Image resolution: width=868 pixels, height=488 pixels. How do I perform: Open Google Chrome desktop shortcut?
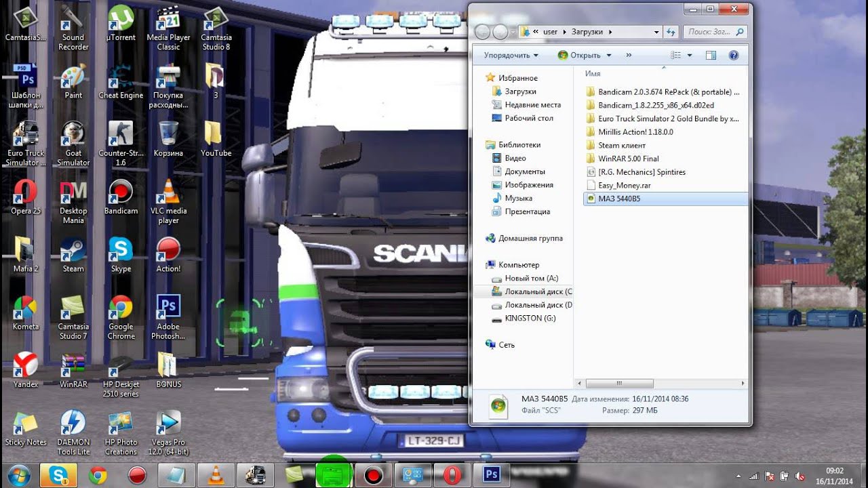(121, 317)
